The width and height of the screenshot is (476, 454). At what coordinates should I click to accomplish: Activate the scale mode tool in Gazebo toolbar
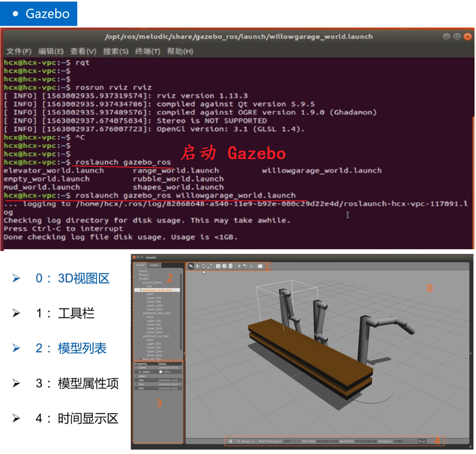click(x=210, y=266)
